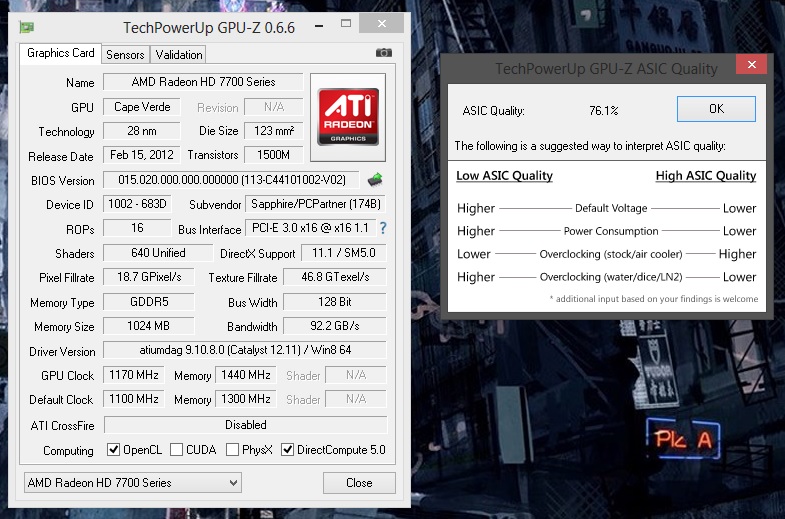Click the GPU Clock value 1170 MHz
Image resolution: width=785 pixels, height=519 pixels.
click(134, 375)
